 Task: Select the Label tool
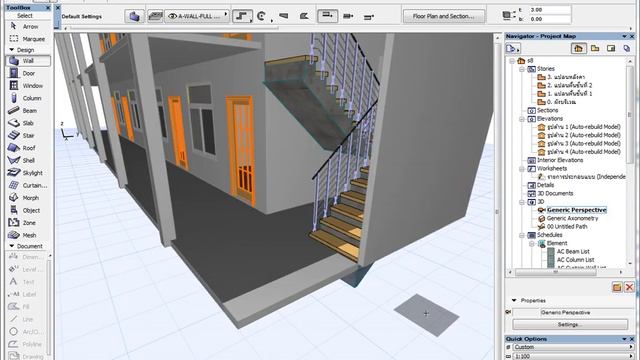click(27, 294)
